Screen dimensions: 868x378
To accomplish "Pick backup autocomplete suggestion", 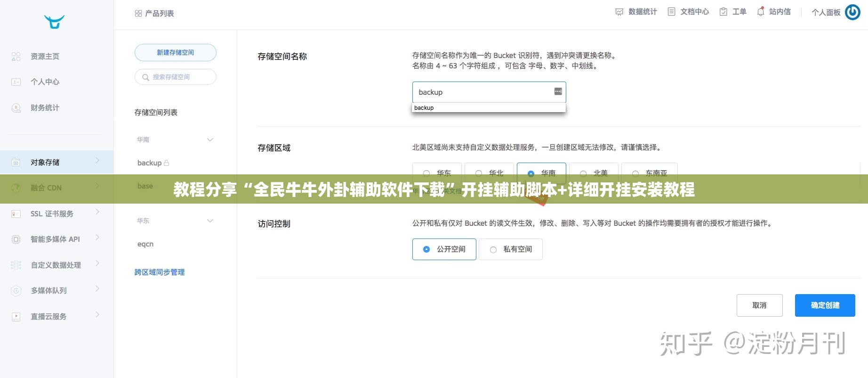I will 489,108.
